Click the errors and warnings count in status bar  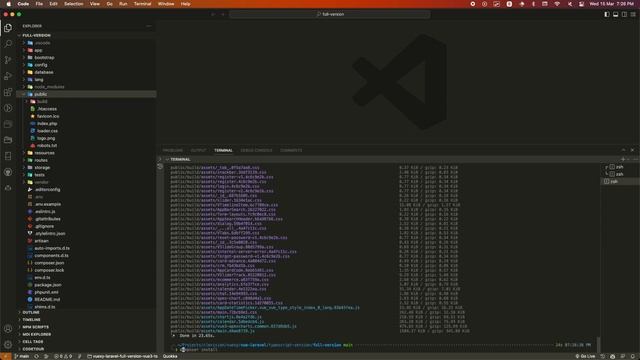[x=63, y=356]
